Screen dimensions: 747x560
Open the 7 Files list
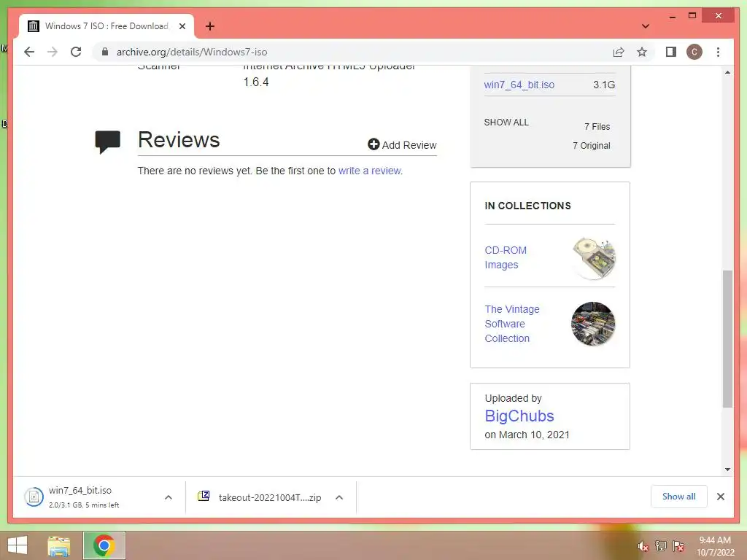tap(597, 127)
